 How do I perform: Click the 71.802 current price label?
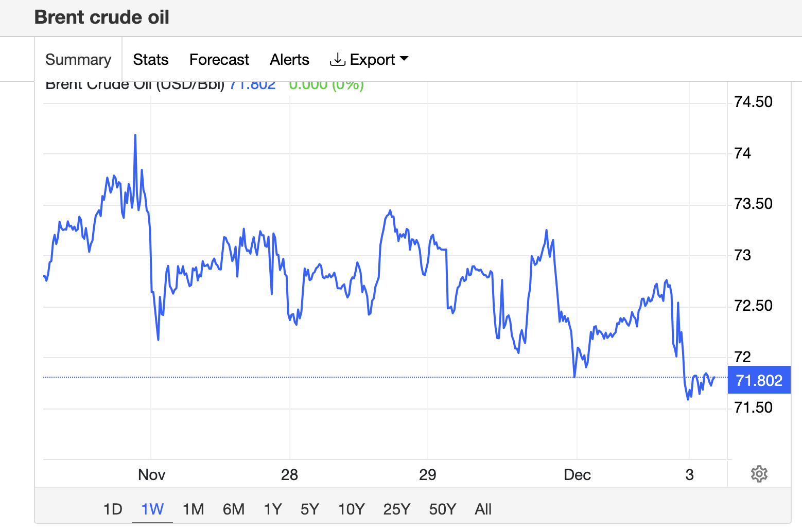(x=759, y=380)
